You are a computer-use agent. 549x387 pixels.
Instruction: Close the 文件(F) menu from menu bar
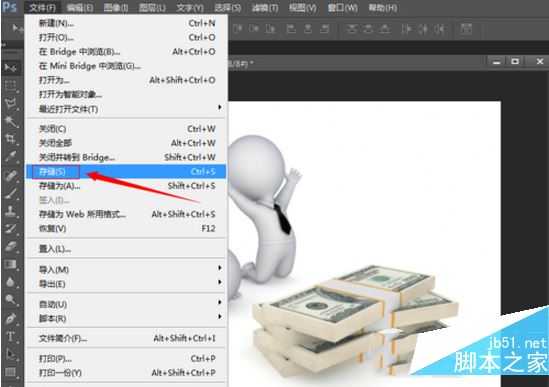[42, 7]
